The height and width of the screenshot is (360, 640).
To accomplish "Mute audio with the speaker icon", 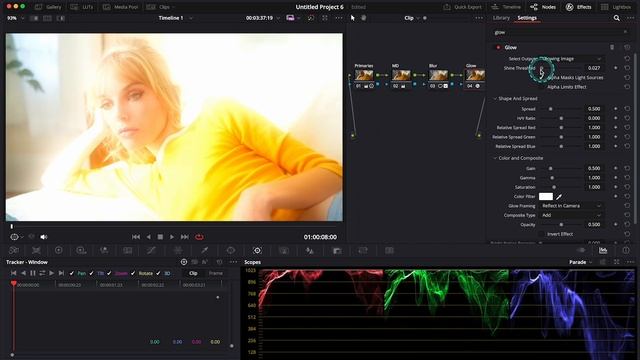I will (x=43, y=237).
